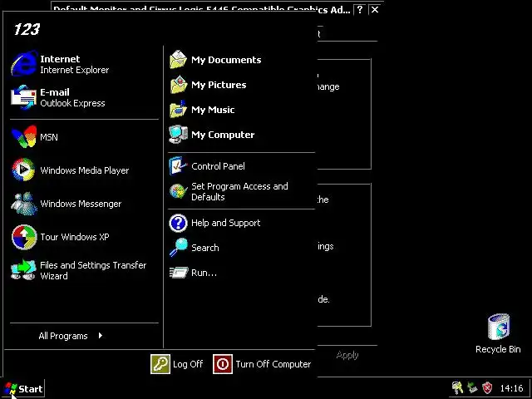Click the taskbar clock showing 14:16
Screen dimensions: 532x399
click(x=512, y=388)
